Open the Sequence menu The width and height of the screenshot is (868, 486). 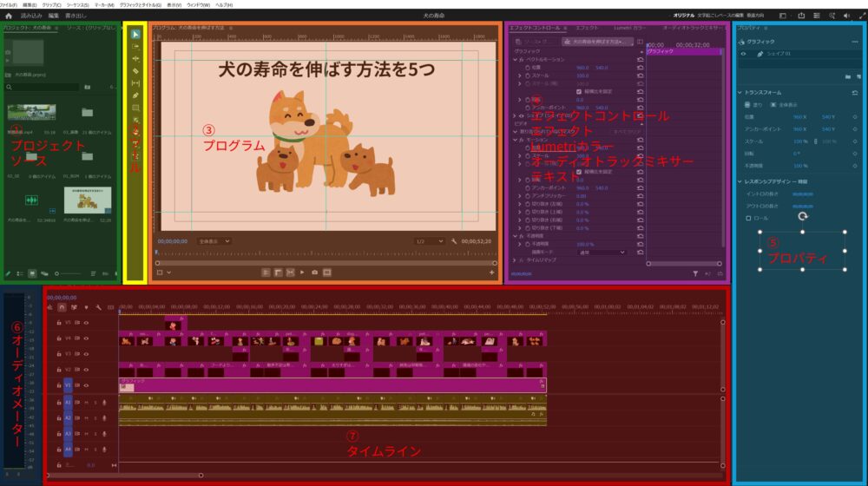pos(78,5)
